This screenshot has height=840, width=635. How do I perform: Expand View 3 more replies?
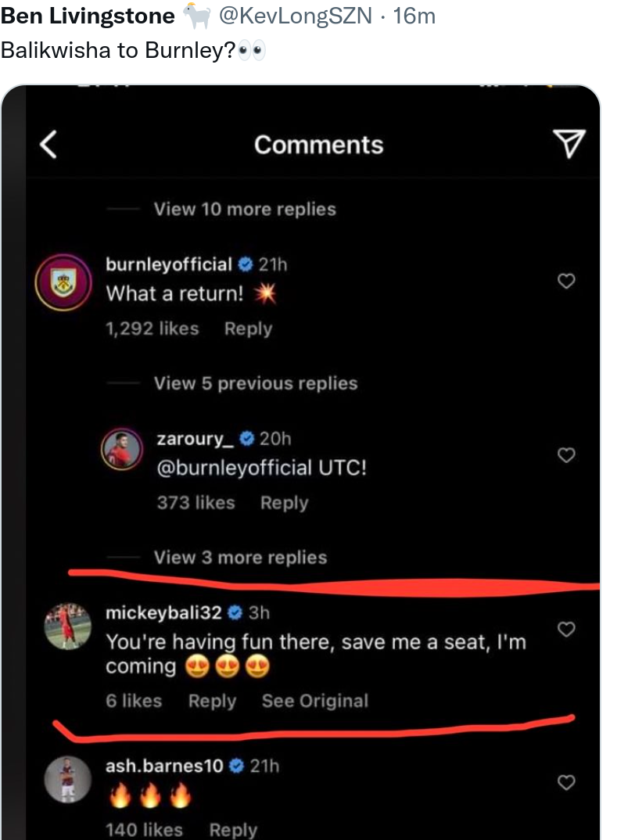[240, 558]
